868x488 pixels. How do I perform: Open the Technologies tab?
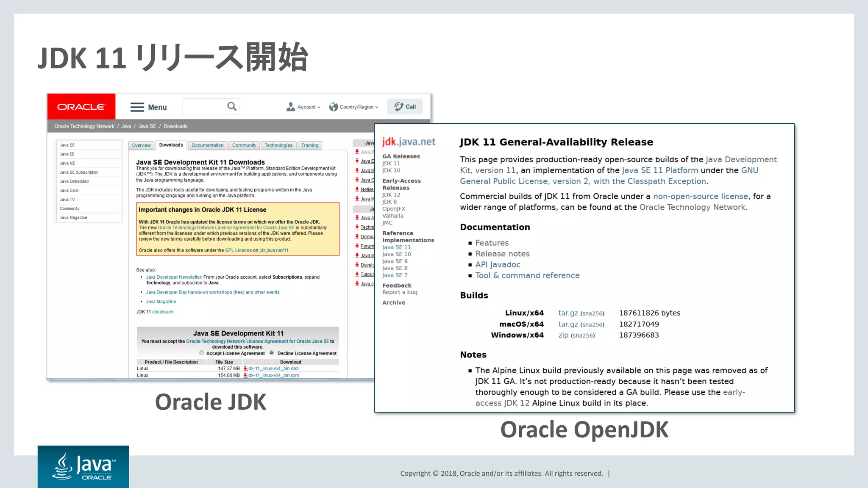tap(278, 145)
